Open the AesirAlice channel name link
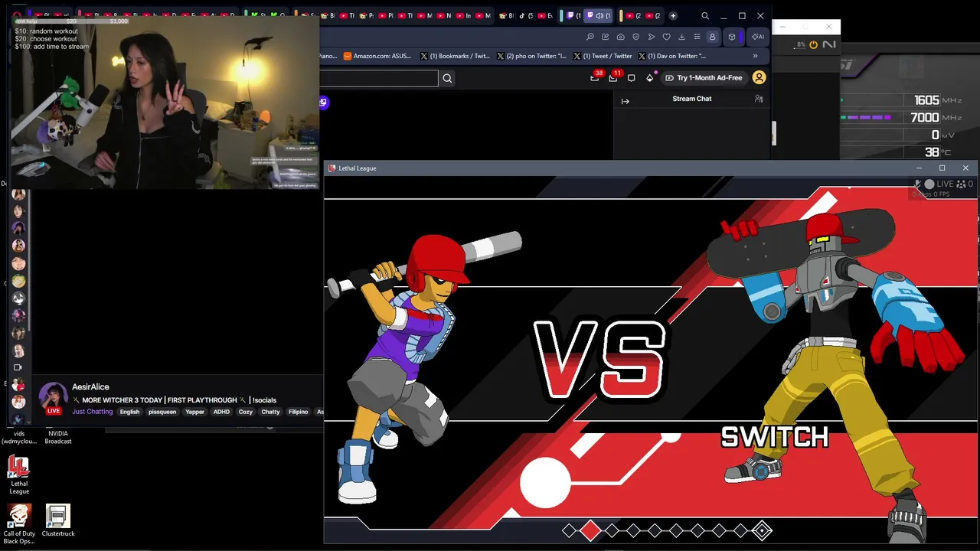 click(x=90, y=387)
